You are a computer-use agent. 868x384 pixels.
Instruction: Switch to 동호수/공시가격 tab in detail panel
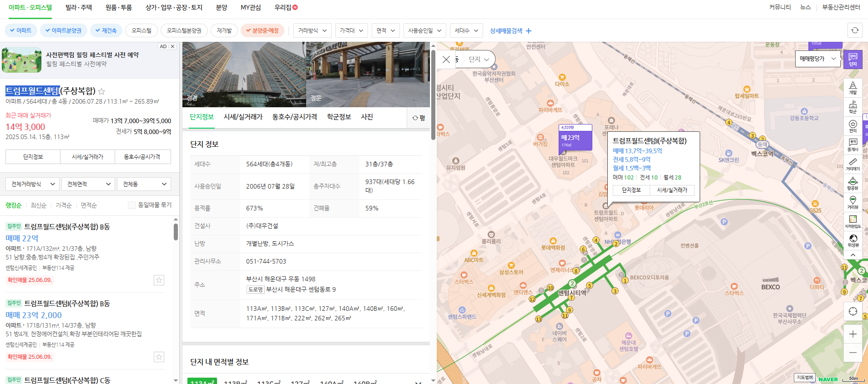295,117
